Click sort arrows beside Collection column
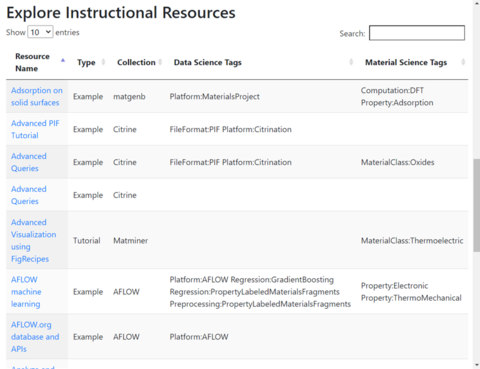Screen dimensions: 480x369 pos(160,62)
